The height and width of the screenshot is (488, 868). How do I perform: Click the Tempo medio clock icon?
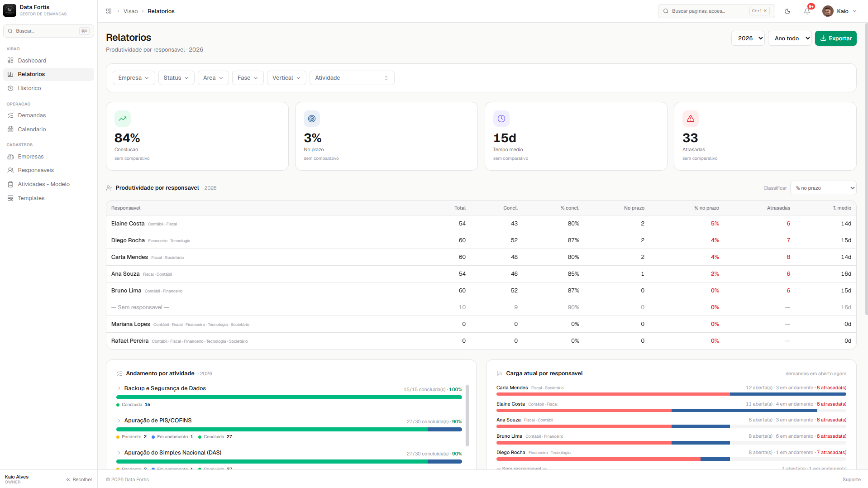[501, 119]
